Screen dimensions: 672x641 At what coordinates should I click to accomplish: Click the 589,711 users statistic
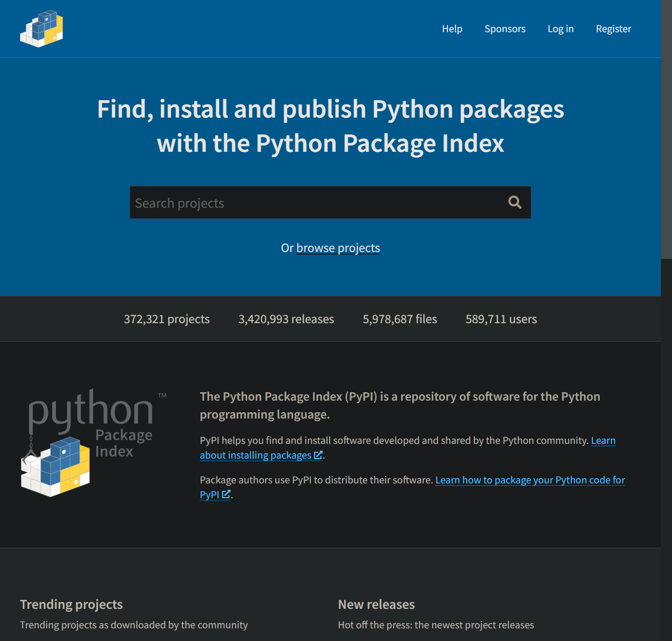[501, 319]
